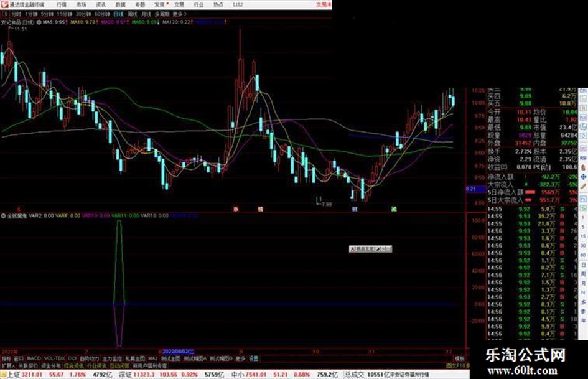Switch chart to 60分钟 period

pos(101,14)
